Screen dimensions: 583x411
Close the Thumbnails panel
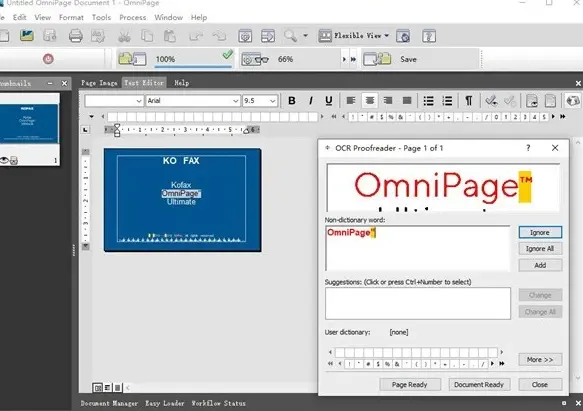[x=64, y=83]
